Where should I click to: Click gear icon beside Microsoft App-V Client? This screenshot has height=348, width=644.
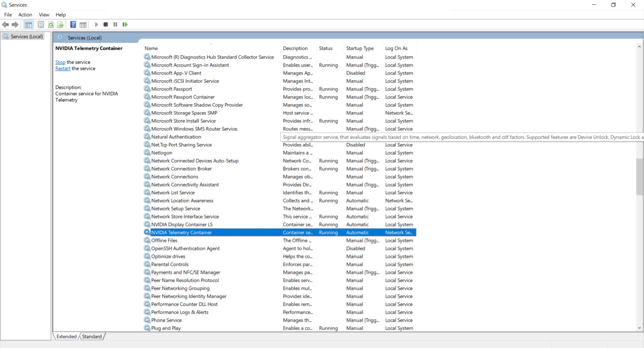tap(147, 73)
